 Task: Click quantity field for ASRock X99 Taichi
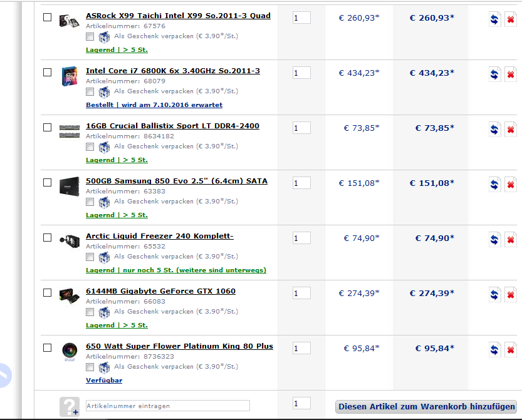coord(301,18)
